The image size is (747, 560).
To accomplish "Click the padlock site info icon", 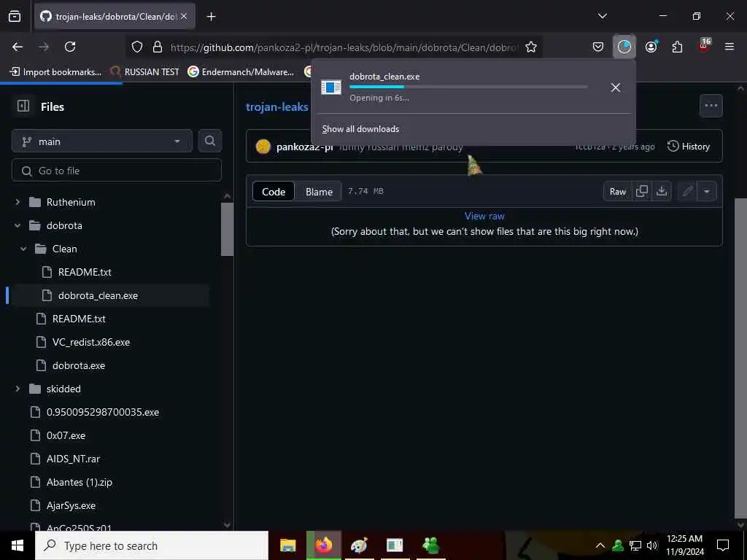I will point(158,47).
